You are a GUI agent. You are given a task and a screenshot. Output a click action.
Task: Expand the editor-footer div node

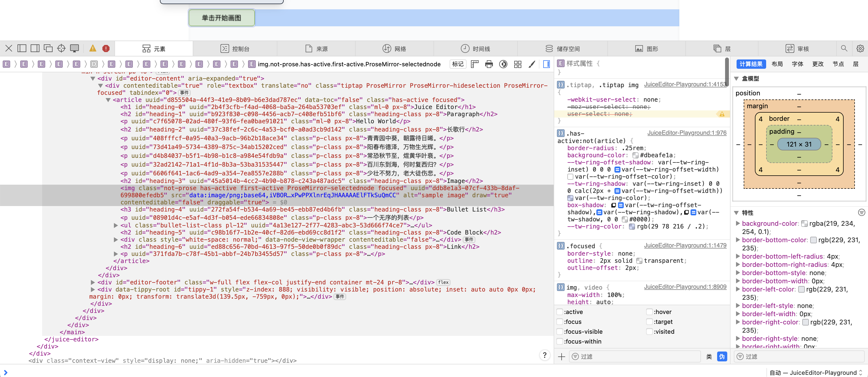click(x=93, y=282)
